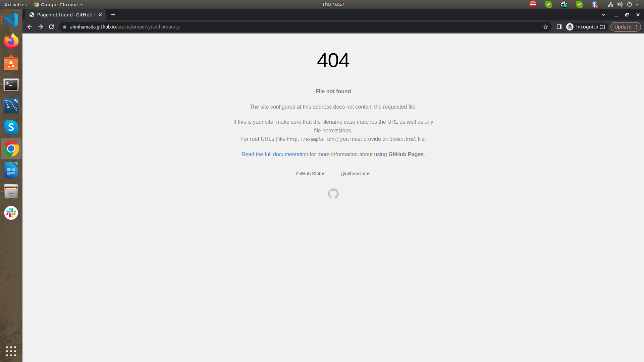Image resolution: width=644 pixels, height=362 pixels.
Task: Open the Google Chrome app menu
Action: pyautogui.click(x=58, y=4)
